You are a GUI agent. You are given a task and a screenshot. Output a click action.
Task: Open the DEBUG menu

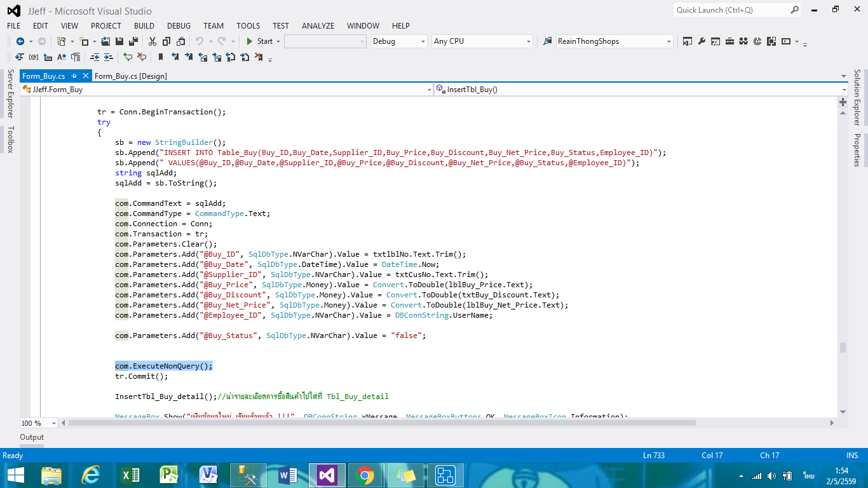[179, 26]
